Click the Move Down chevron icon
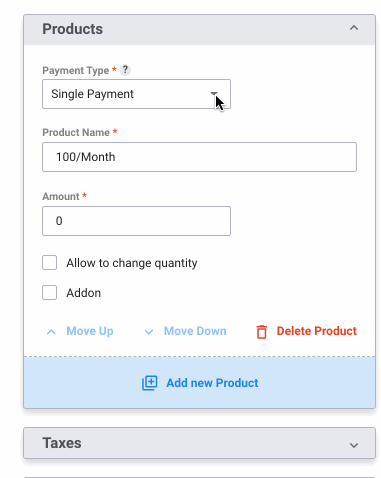The height and width of the screenshot is (478, 381). tap(149, 332)
